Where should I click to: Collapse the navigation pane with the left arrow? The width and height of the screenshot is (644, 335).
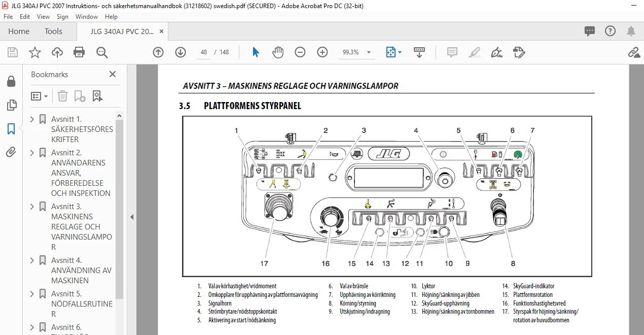(x=132, y=217)
